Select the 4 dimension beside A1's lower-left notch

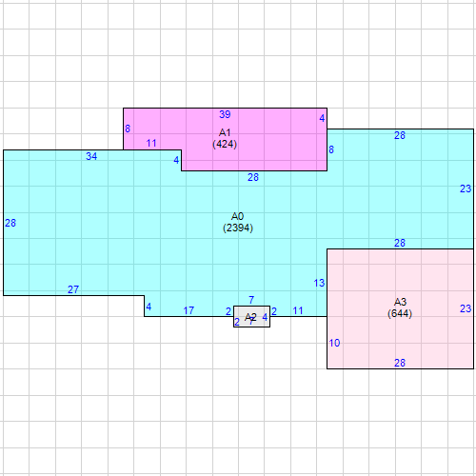tap(176, 160)
